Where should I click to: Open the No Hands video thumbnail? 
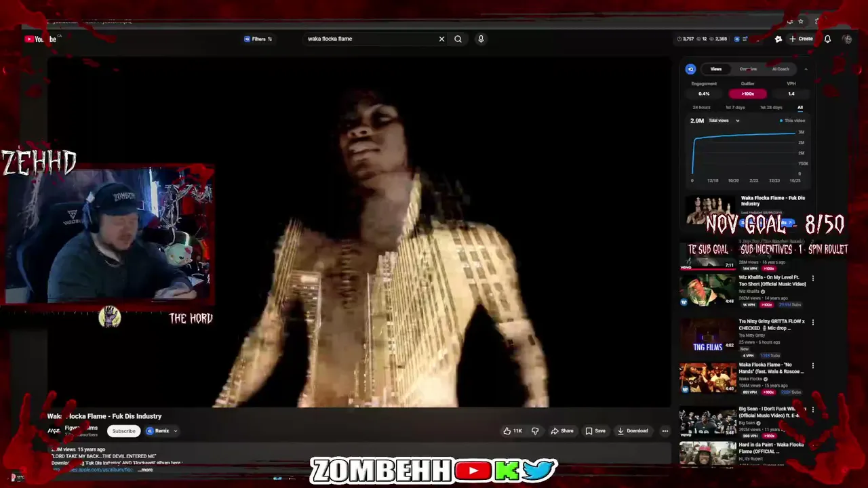click(x=707, y=378)
